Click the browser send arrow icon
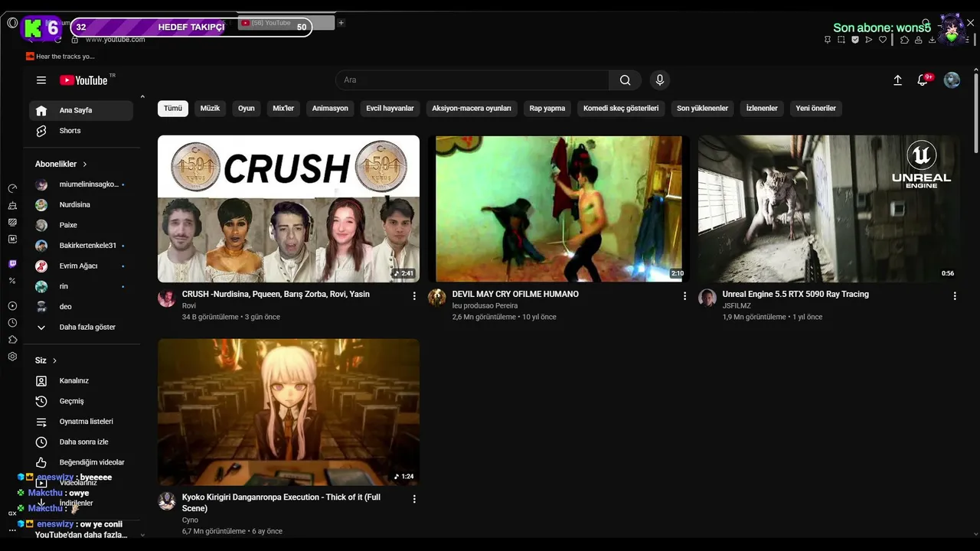The height and width of the screenshot is (551, 980). point(869,40)
